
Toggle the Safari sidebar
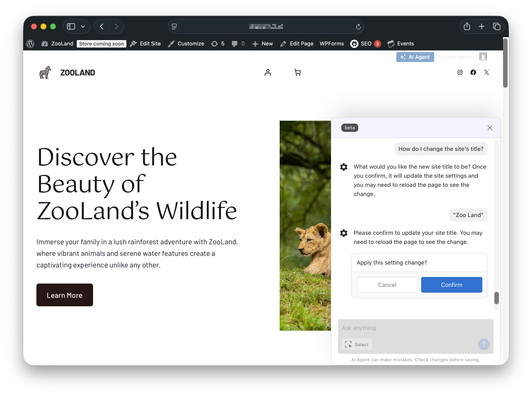click(x=71, y=26)
